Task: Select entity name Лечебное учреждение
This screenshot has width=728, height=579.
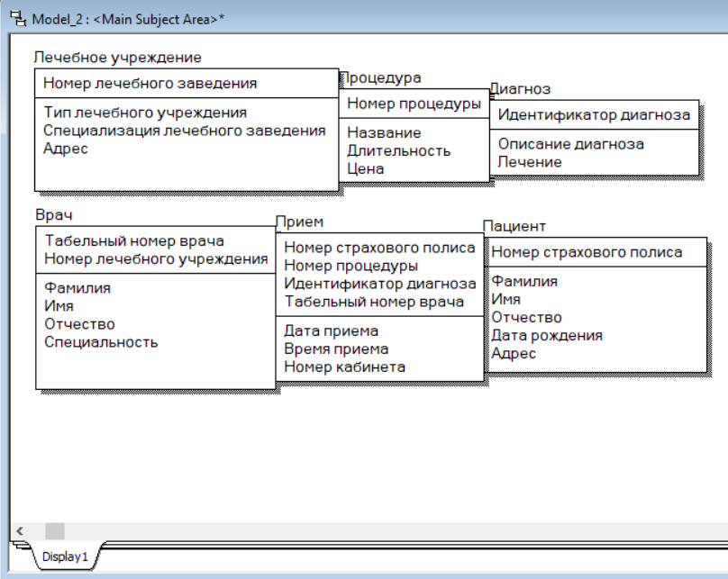Action: 117,58
